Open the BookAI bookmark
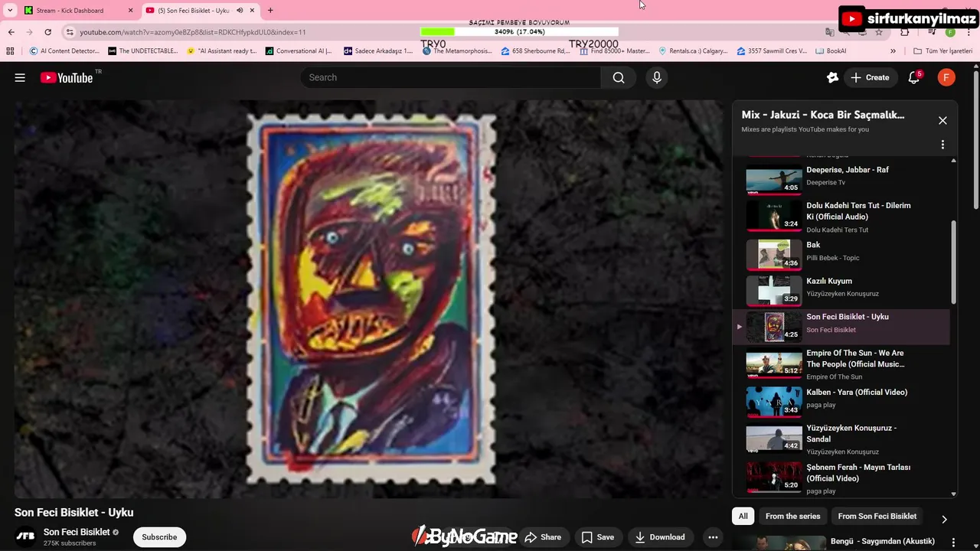Screen dimensions: 980x551 point(831,51)
